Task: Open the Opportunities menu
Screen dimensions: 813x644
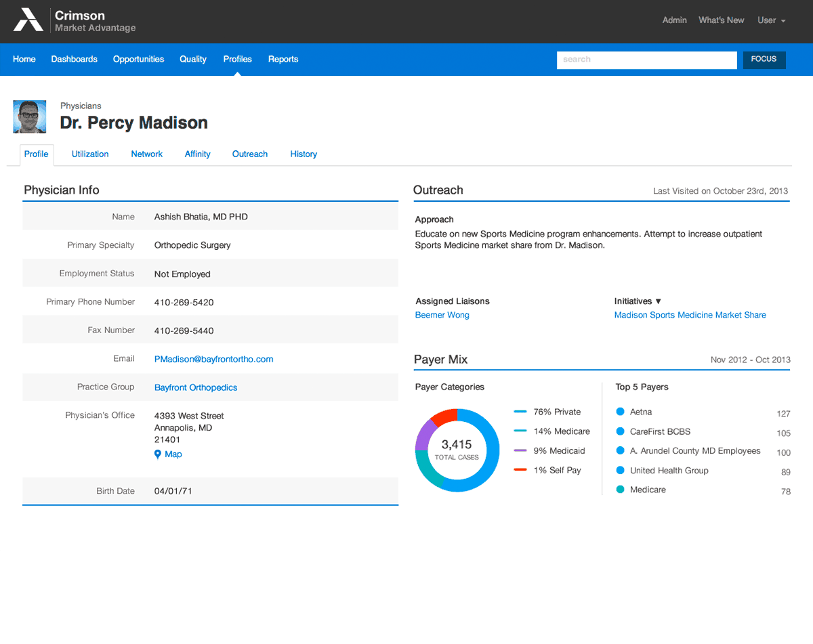Action: click(x=139, y=59)
